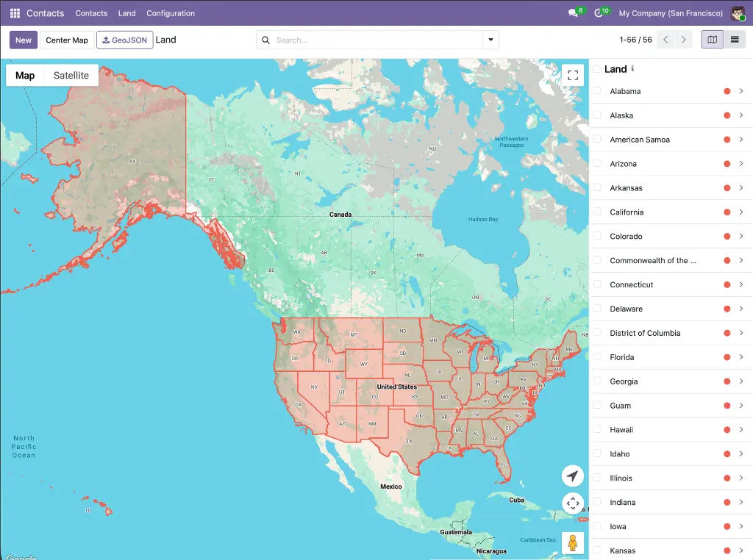Focus the Search input field
This screenshot has width=753, height=560.
[x=377, y=40]
